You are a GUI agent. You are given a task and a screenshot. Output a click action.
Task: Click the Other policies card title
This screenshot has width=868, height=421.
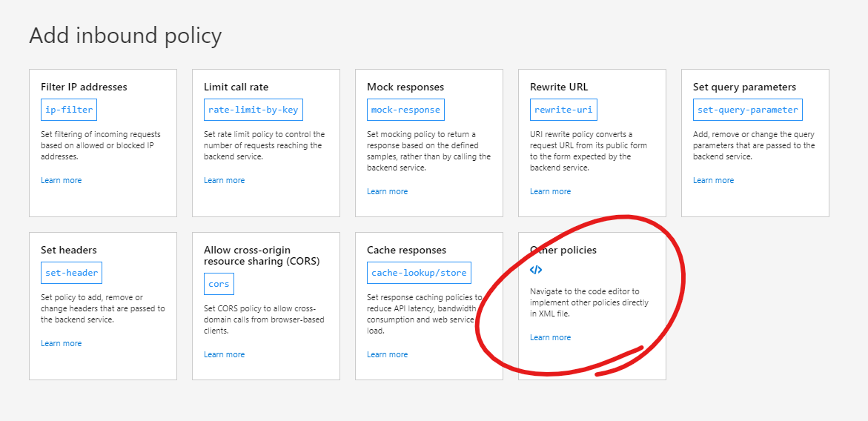563,250
